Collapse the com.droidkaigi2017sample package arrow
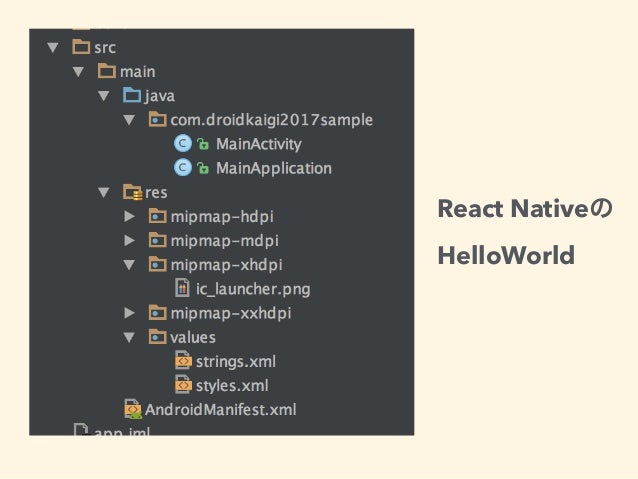Viewport: 638px width, 479px height. click(129, 120)
